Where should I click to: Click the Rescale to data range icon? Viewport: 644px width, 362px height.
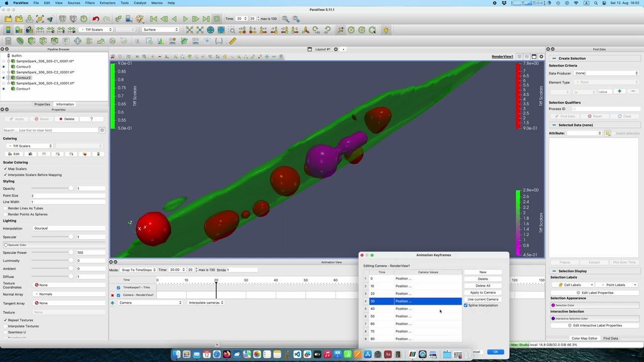click(x=40, y=30)
